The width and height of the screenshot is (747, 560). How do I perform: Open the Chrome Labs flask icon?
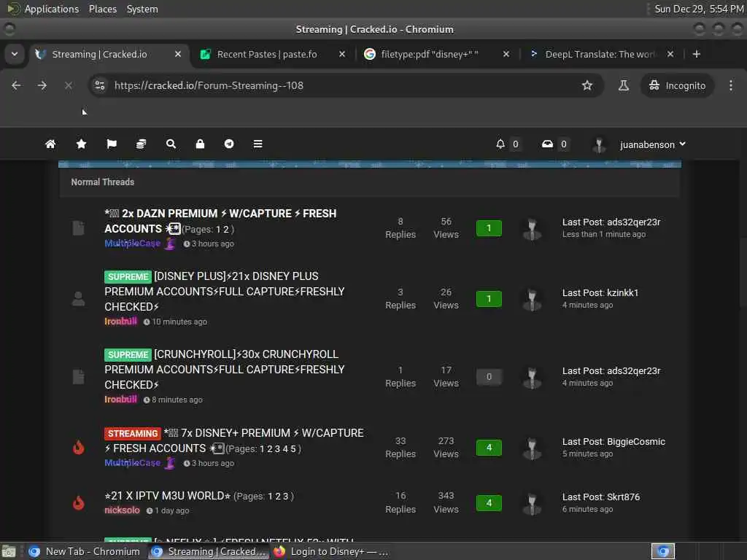pyautogui.click(x=623, y=85)
